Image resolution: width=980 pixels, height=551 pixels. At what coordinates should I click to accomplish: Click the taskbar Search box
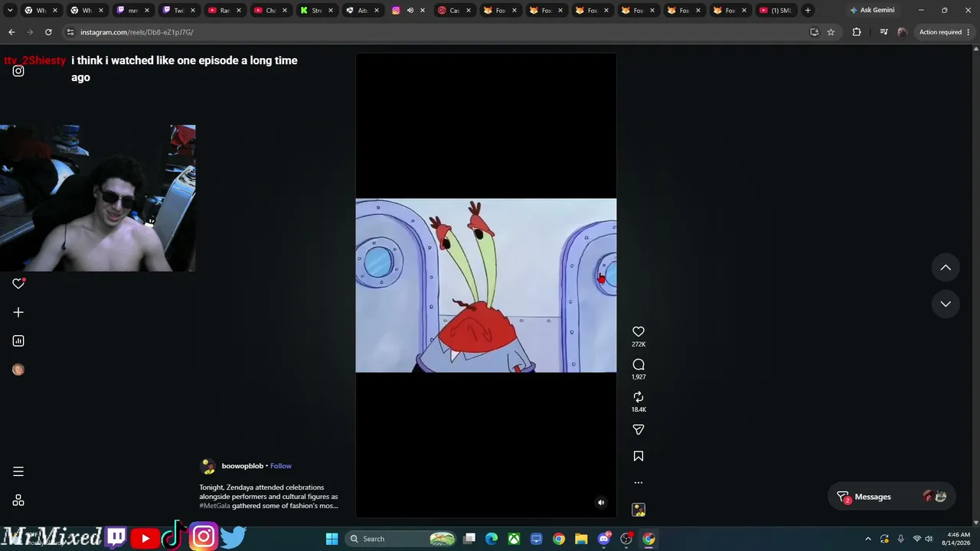[401, 539]
